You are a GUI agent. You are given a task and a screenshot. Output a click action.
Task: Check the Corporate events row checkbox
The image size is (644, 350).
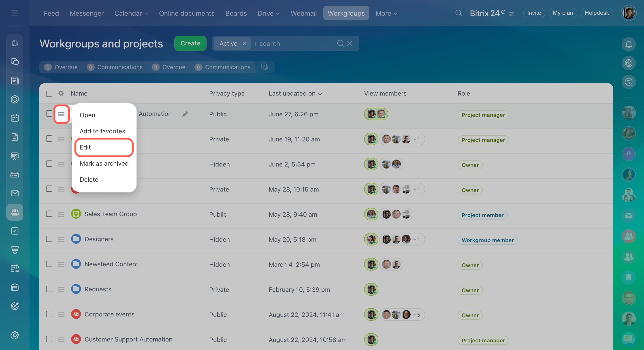point(49,314)
